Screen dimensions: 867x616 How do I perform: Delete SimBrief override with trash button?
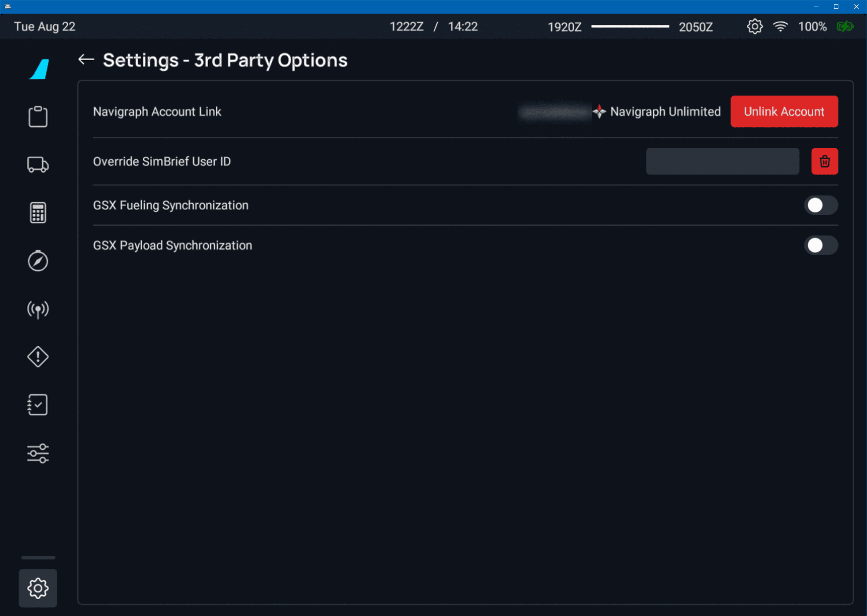pos(824,161)
